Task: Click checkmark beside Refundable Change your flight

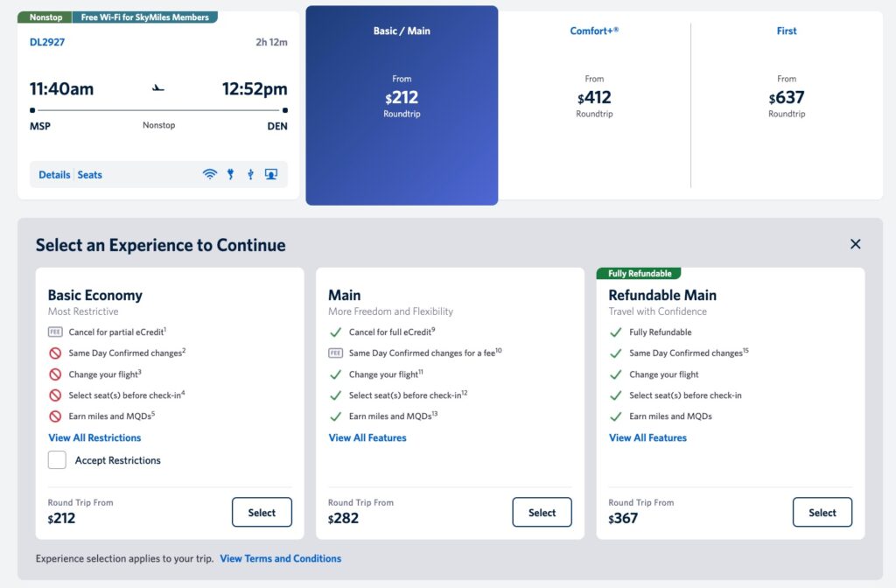Action: (x=615, y=374)
